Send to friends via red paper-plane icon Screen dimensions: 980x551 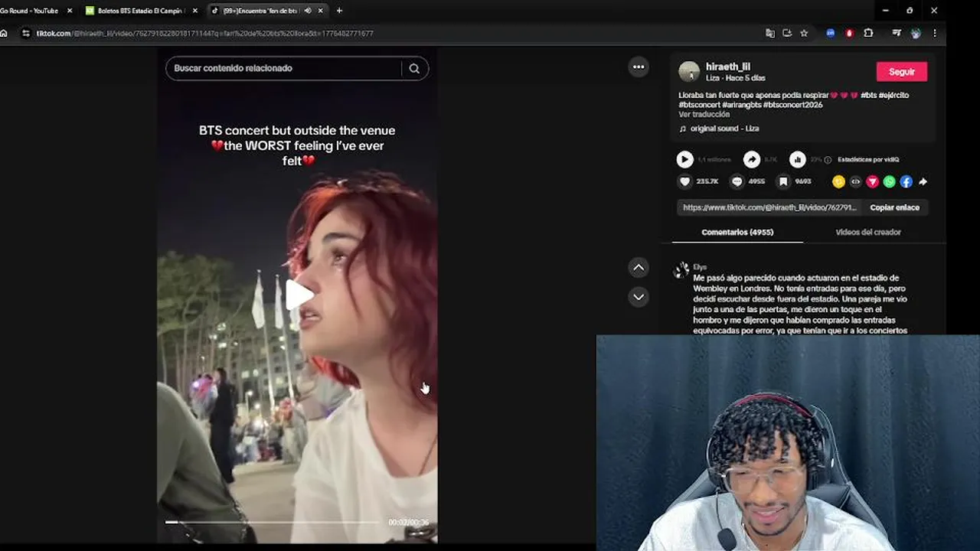872,181
